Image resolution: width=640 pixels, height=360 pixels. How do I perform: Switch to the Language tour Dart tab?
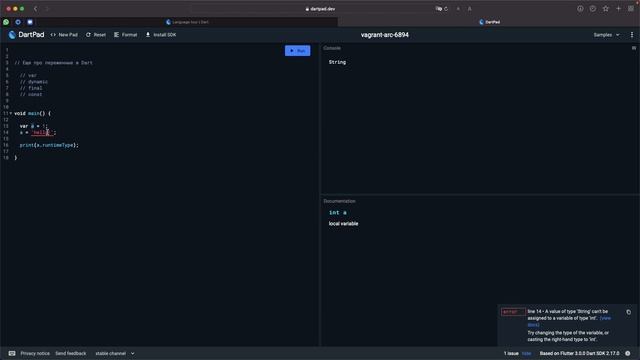point(187,22)
